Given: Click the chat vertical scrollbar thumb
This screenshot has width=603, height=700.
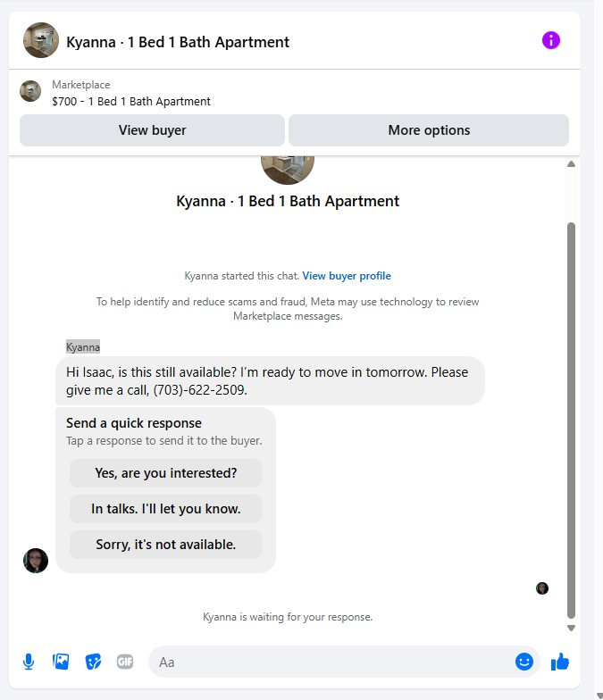Looking at the screenshot, I should click(x=571, y=420).
